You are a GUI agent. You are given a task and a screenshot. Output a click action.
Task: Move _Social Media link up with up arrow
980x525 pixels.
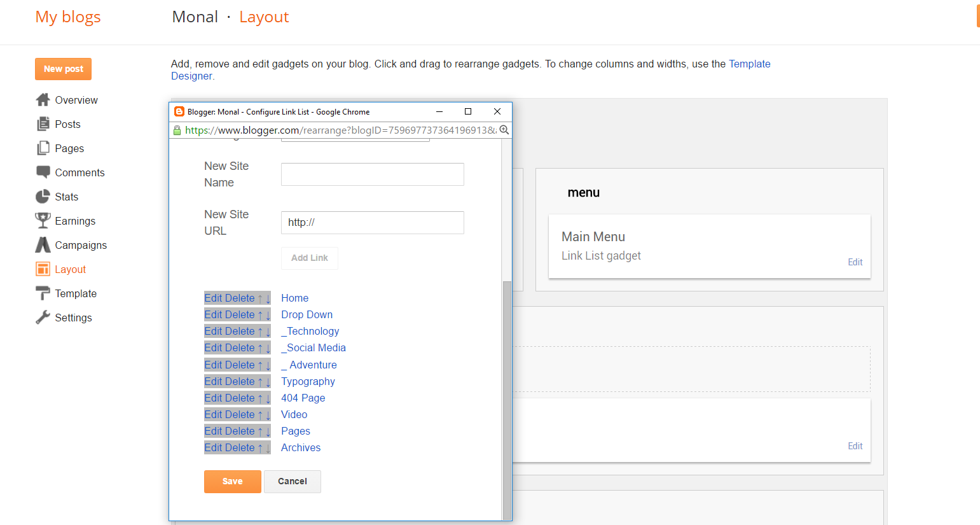tap(260, 348)
